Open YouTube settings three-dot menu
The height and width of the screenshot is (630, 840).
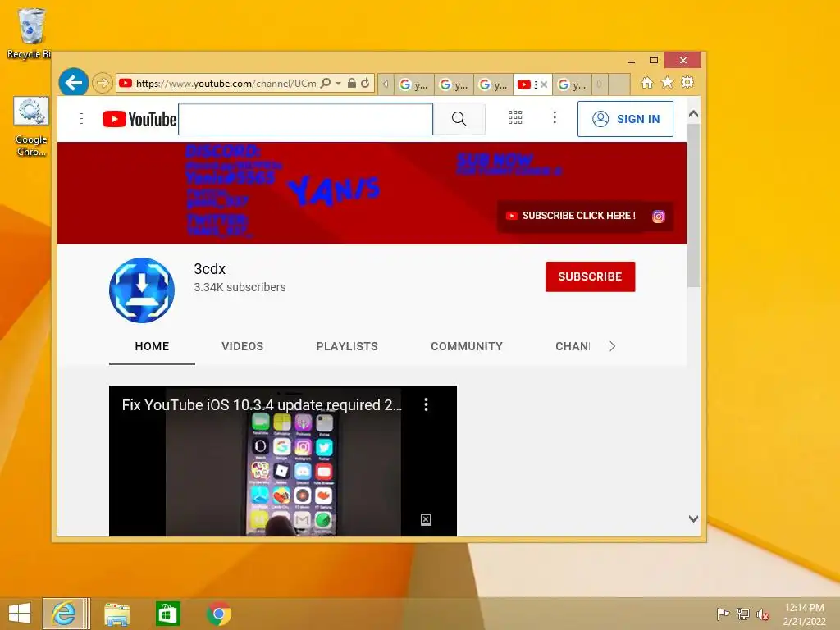point(555,118)
